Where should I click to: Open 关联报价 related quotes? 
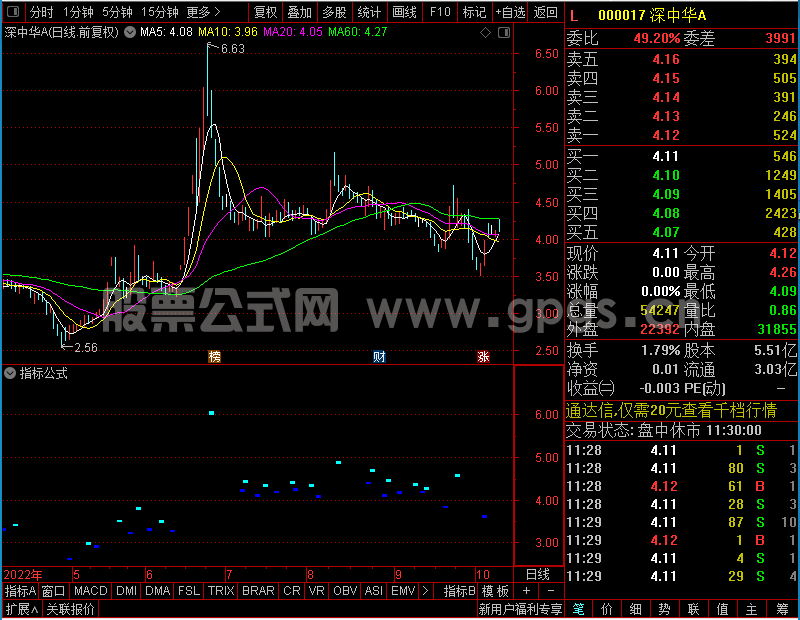pyautogui.click(x=70, y=609)
